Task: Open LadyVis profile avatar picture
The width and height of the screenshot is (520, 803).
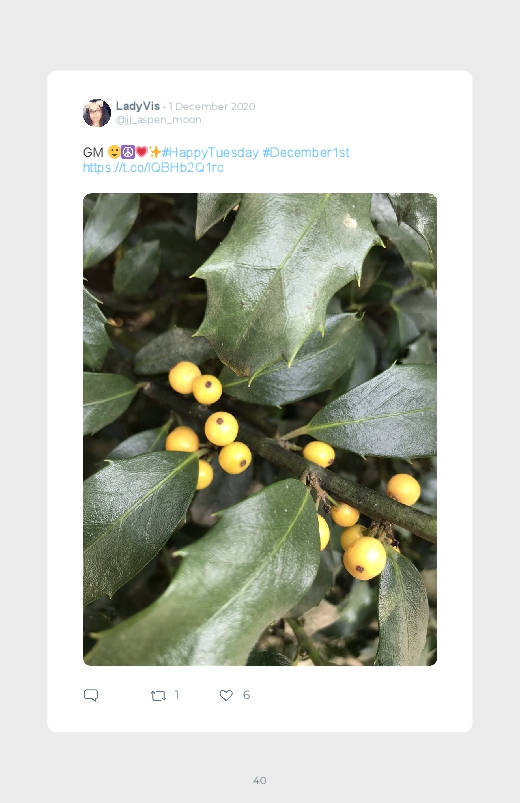Action: click(97, 113)
